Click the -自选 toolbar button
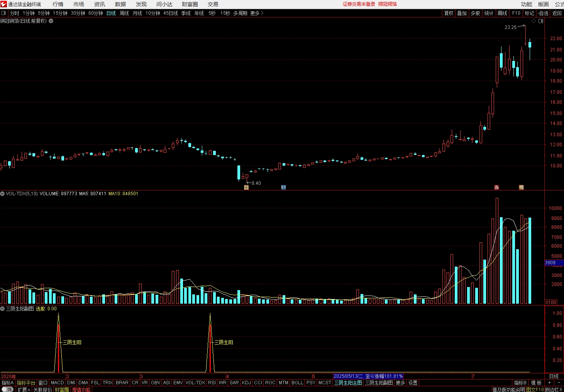This screenshot has width=564, height=392. (x=544, y=13)
